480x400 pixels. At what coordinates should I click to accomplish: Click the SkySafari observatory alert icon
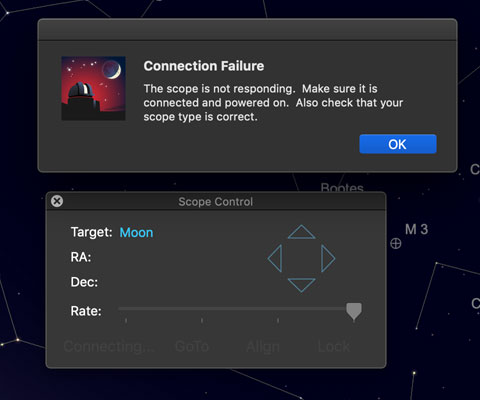(x=93, y=88)
